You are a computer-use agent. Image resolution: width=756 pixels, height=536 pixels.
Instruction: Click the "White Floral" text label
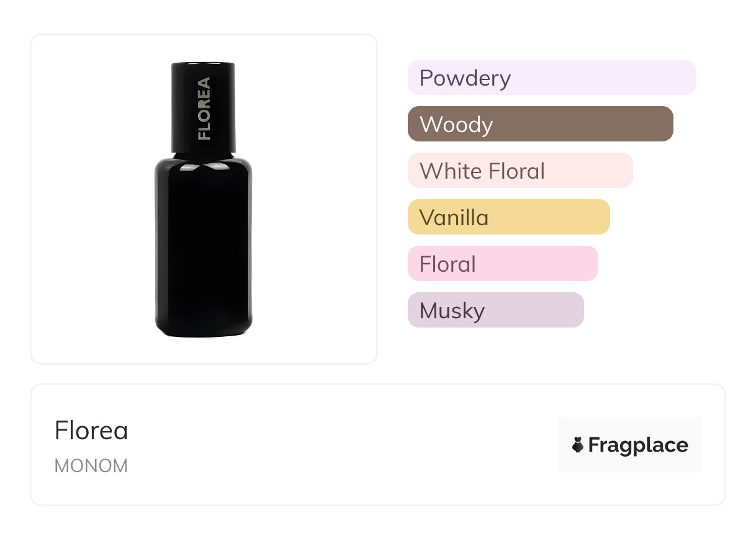[482, 171]
